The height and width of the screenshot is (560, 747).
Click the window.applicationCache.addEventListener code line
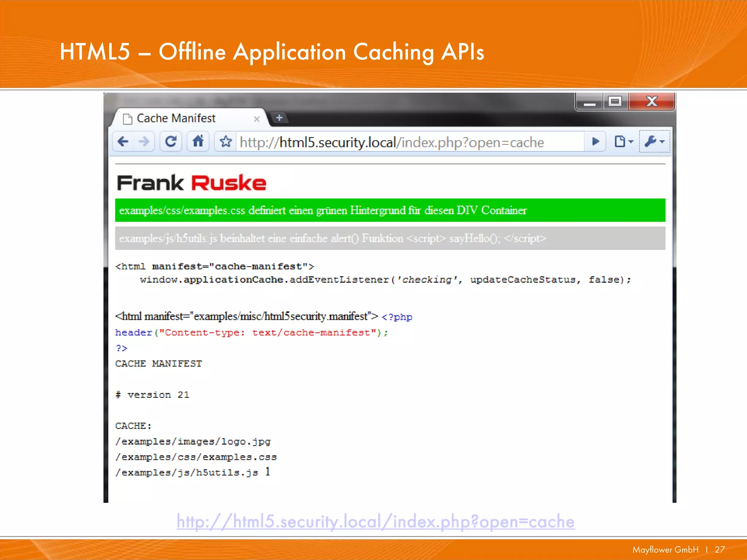point(385,280)
